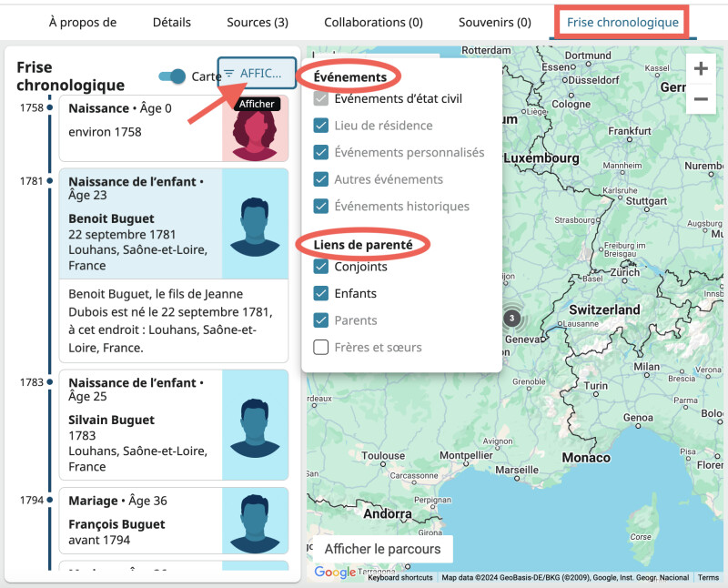Toggle the Carte map switch

point(171,76)
